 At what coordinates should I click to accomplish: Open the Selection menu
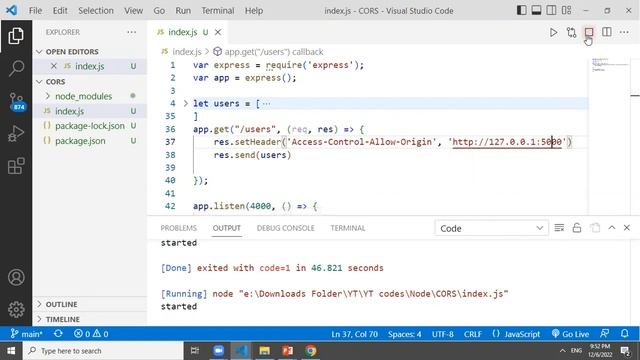[x=96, y=11]
